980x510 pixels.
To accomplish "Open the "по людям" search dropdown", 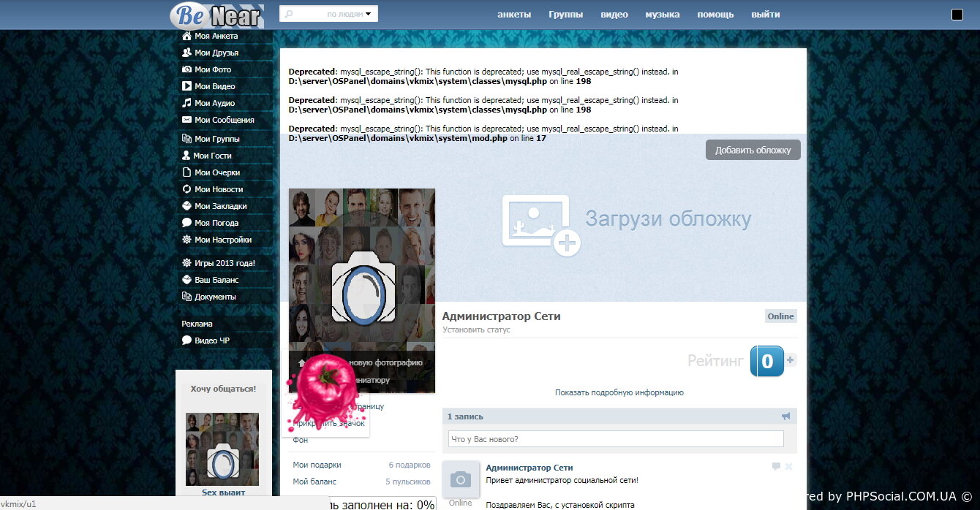I will tap(350, 14).
